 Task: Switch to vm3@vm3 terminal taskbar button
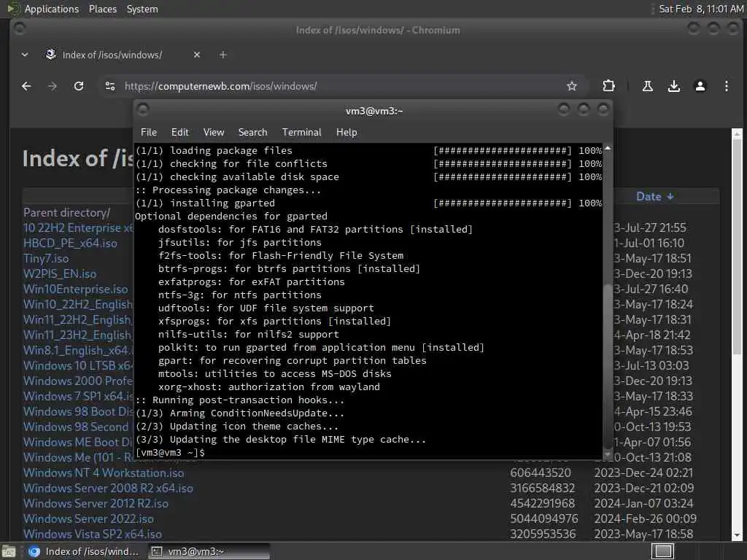click(x=208, y=551)
